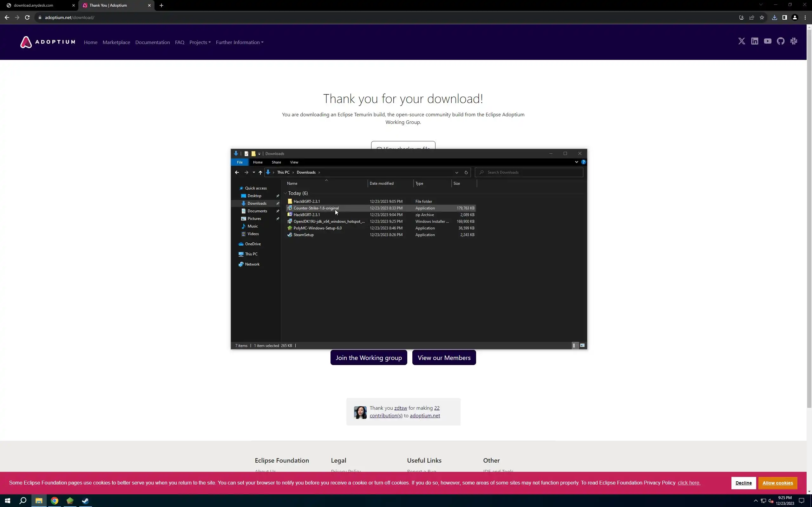Go up one folder level in Explorer
The height and width of the screenshot is (507, 812).
(260, 172)
